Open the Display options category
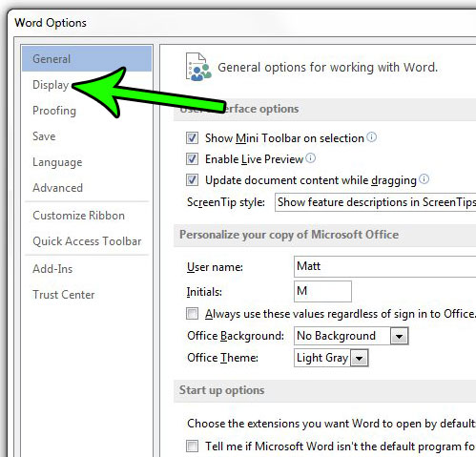Screen dimensions: 476x457 51,85
